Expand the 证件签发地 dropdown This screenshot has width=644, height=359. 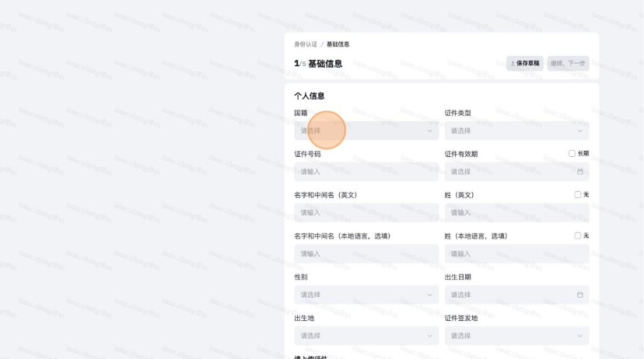516,336
